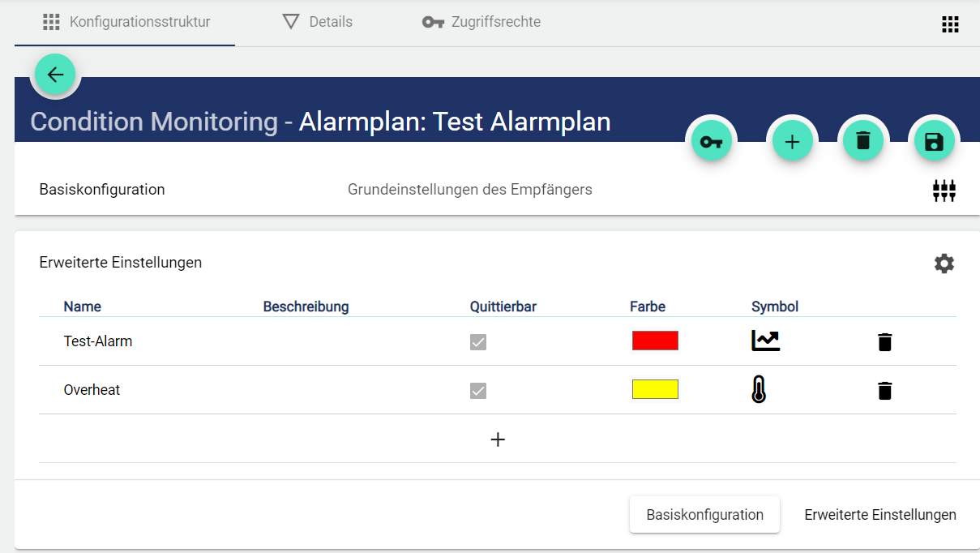Screen dimensions: 980x553
Task: Click the red color swatch for Test-Alarm
Action: point(655,341)
